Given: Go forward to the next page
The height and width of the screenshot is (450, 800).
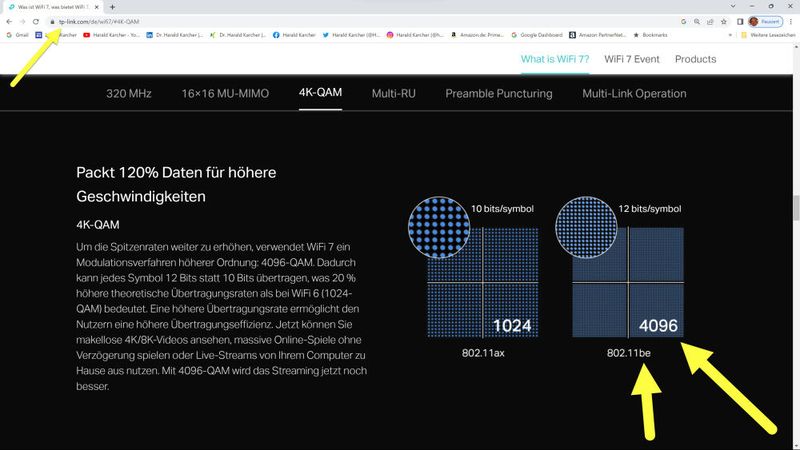Looking at the screenshot, I should tap(22, 21).
